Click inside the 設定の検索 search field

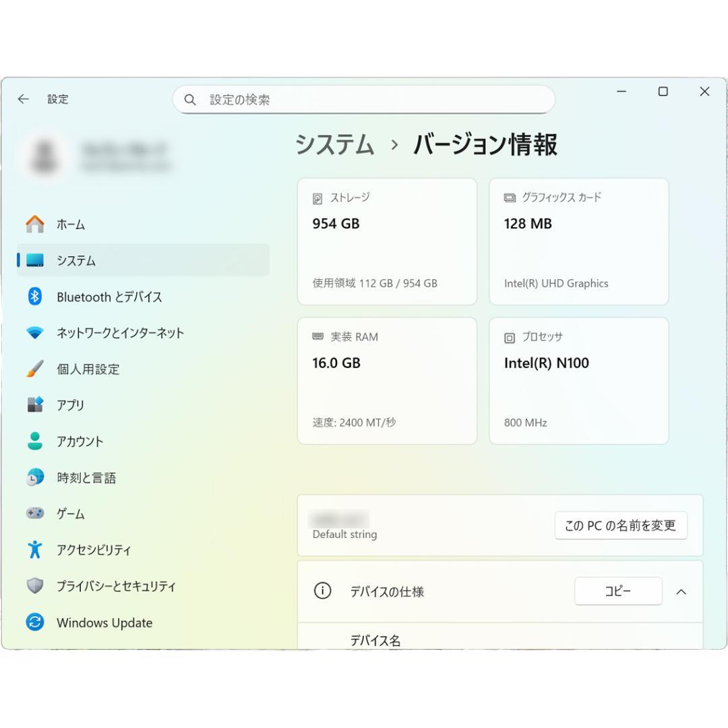pyautogui.click(x=364, y=99)
